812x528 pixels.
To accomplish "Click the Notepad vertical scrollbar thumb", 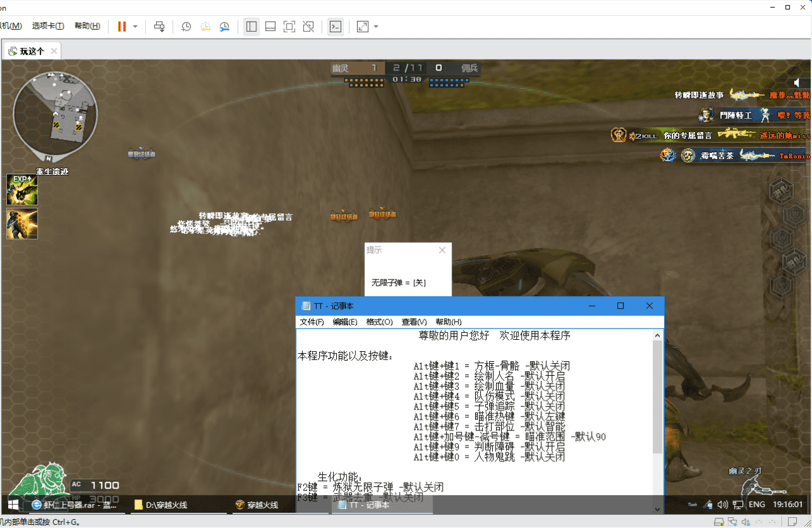I will click(x=658, y=396).
